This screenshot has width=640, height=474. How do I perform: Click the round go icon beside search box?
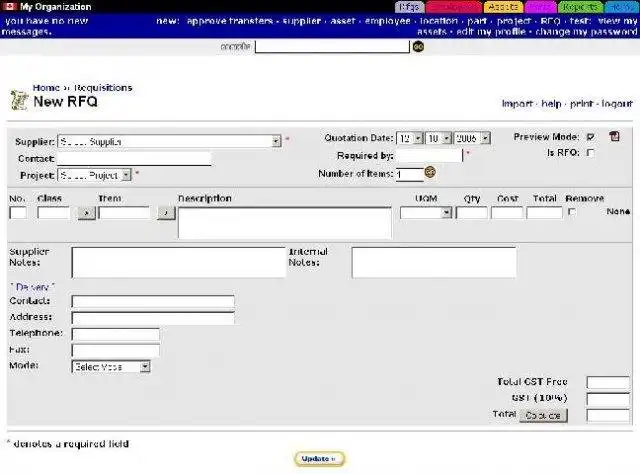pyautogui.click(x=418, y=47)
